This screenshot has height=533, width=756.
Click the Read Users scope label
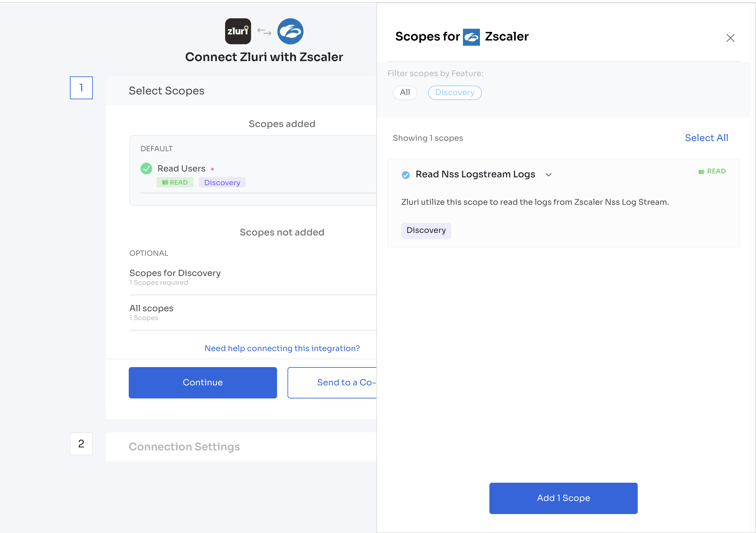point(181,169)
